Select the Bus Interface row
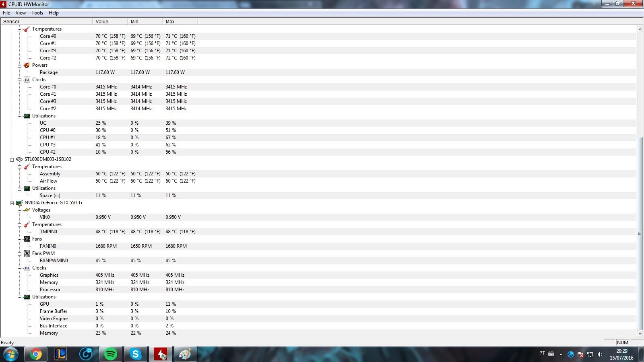Image resolution: width=644 pixels, height=362 pixels. tap(318, 326)
